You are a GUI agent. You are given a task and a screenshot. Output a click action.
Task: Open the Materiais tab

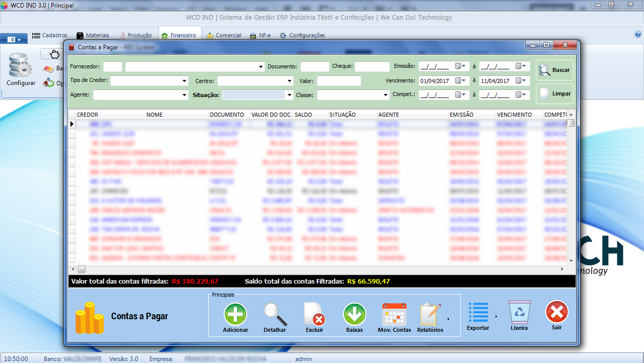93,35
